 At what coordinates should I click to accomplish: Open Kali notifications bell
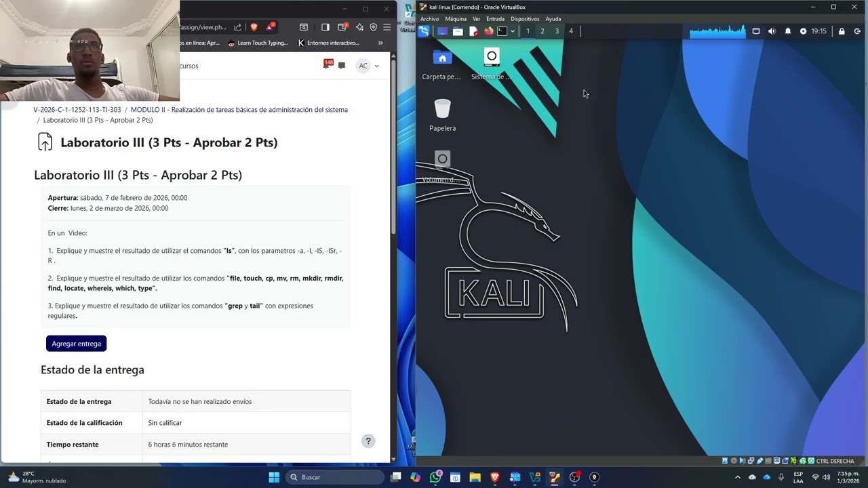[x=788, y=31]
